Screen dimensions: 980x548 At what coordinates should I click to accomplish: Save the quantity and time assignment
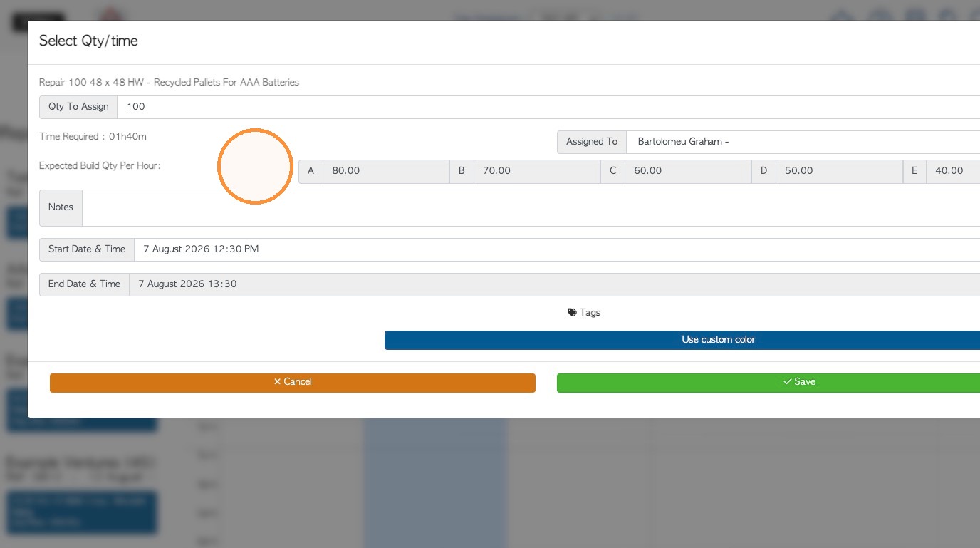click(768, 382)
